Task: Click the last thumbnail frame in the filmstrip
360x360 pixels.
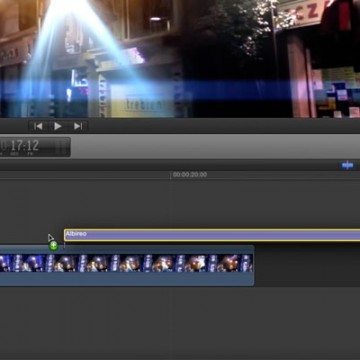Action: click(247, 263)
